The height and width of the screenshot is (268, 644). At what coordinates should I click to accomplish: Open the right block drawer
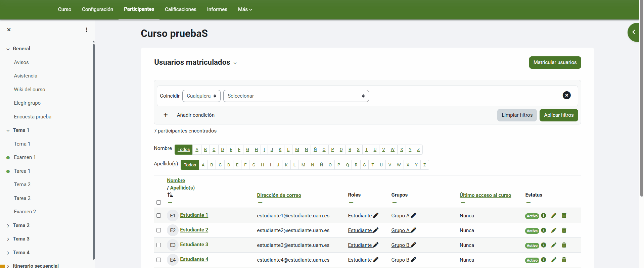[633, 32]
